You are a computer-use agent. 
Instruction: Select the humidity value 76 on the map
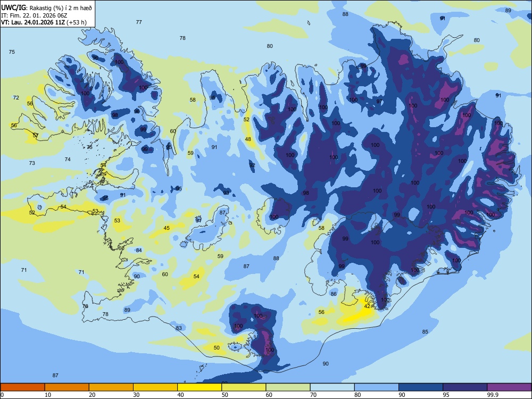tap(85, 306)
